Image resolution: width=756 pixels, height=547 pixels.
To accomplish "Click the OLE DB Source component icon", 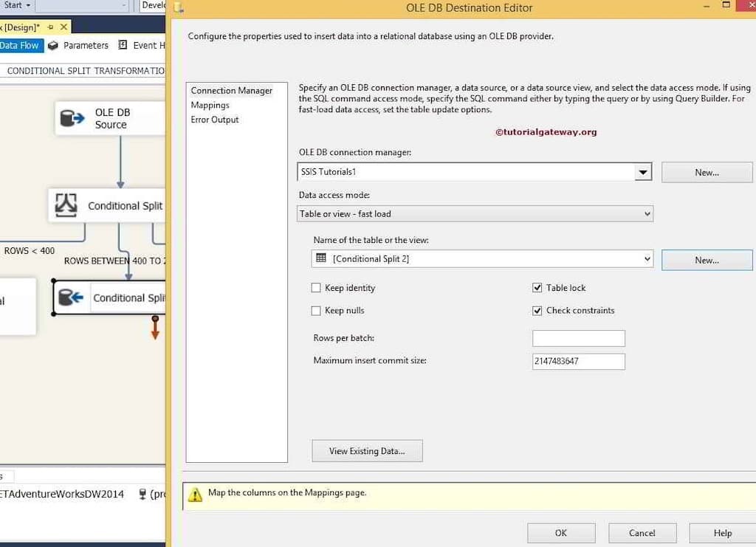I will point(72,118).
